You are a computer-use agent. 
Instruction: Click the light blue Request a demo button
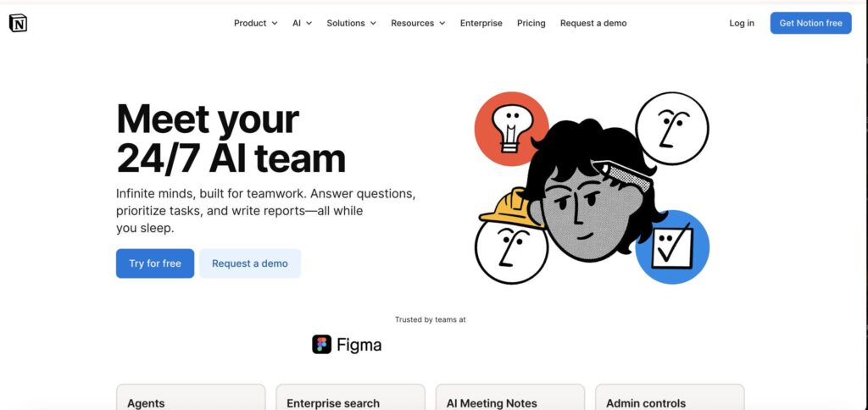250,263
